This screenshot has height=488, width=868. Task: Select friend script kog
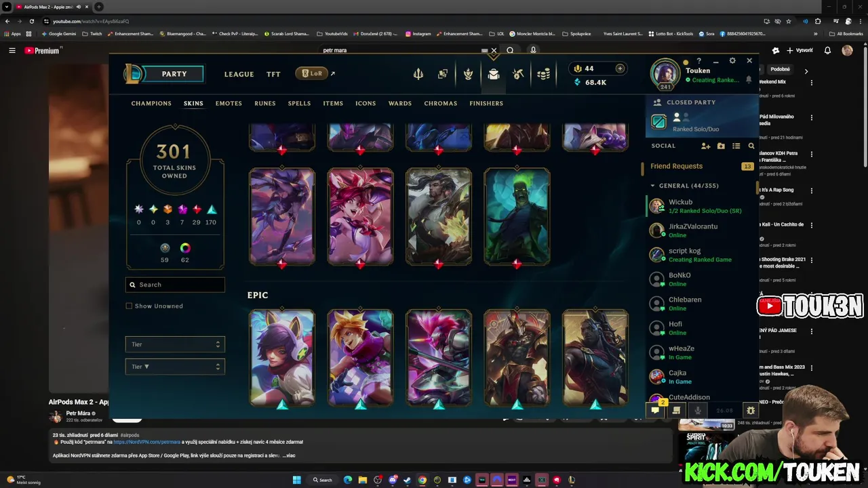(x=701, y=255)
